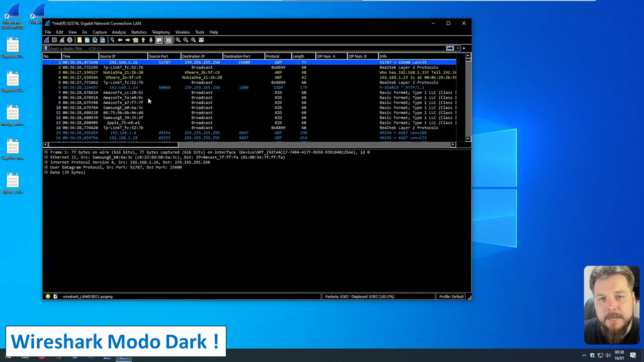Select packet 15 from 192.168.1.4
This screenshot has width=644, height=362.
(250, 133)
